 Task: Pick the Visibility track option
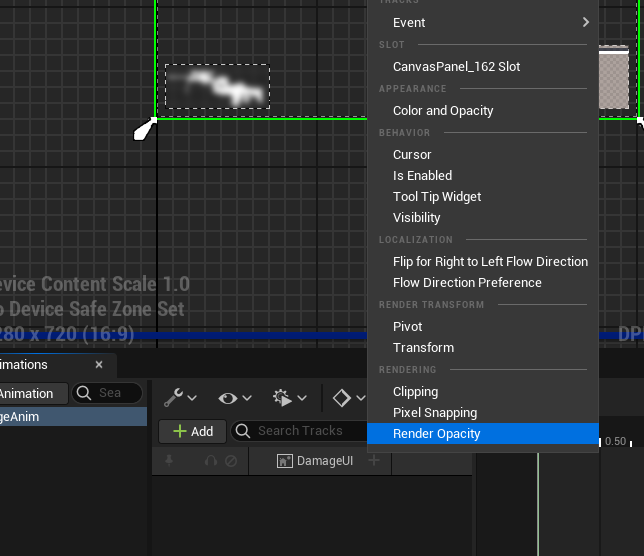[483, 217]
